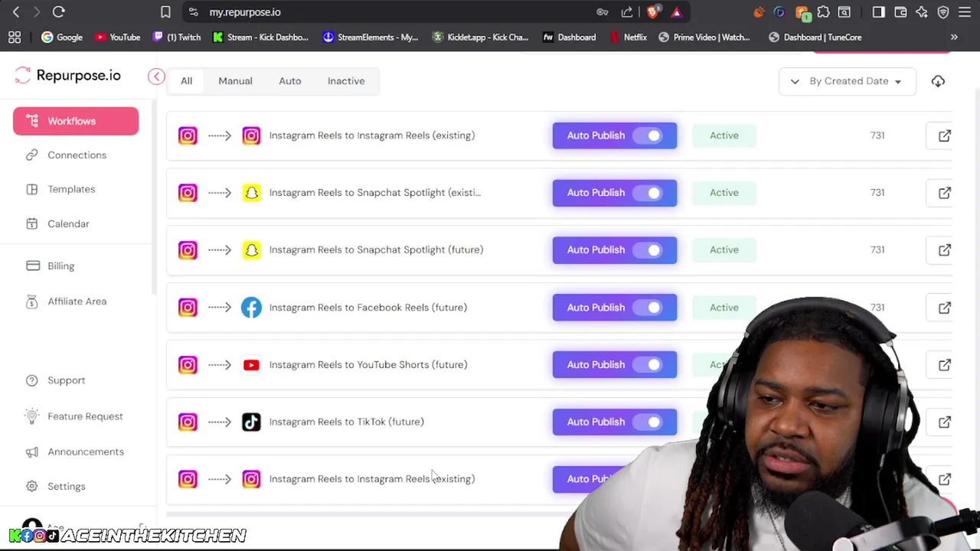Click Instagram Reels to YouTube Shorts (future) title
Viewport: 980px width, 551px height.
point(367,365)
